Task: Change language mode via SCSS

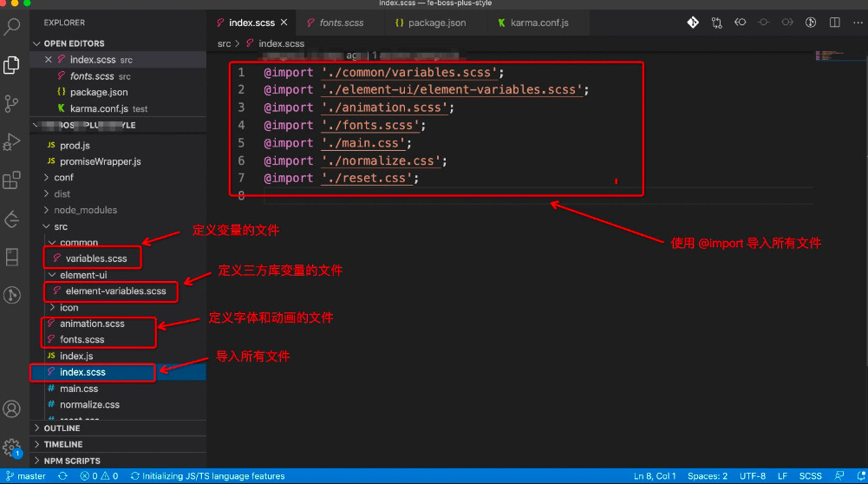Action: pos(810,476)
